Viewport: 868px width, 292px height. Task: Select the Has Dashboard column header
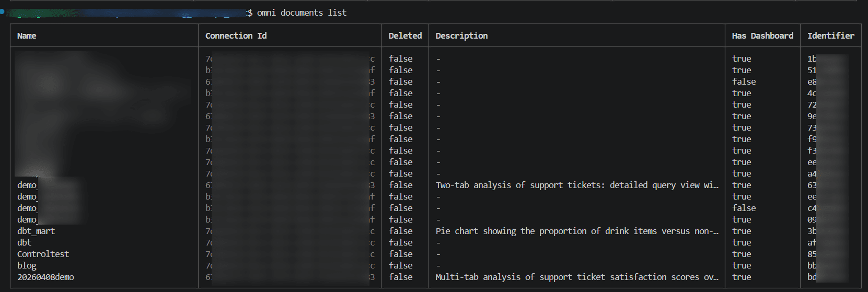click(x=762, y=36)
